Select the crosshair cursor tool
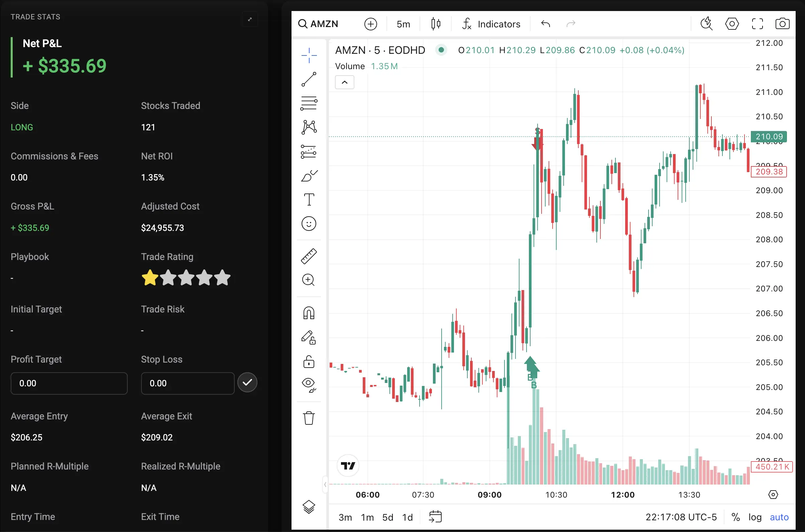Screen dimensions: 805x532 [x=309, y=55]
